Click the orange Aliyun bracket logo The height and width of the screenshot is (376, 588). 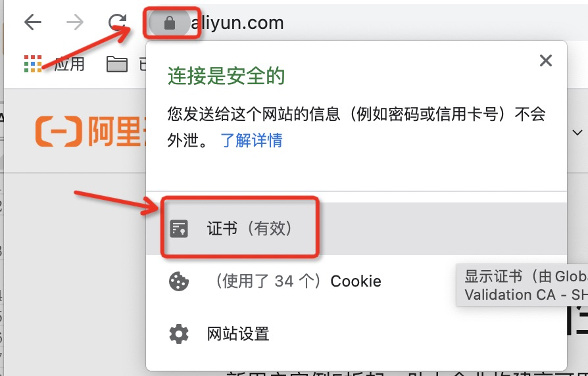59,131
